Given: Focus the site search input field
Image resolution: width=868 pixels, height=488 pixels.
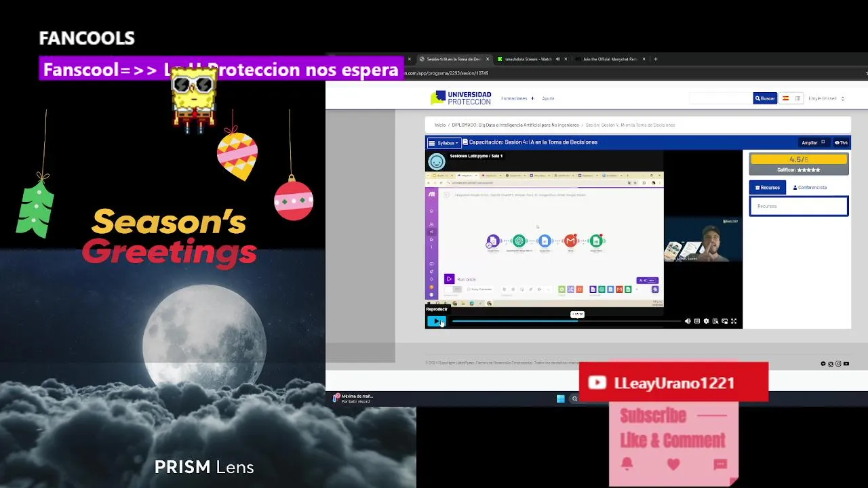Looking at the screenshot, I should (x=721, y=98).
